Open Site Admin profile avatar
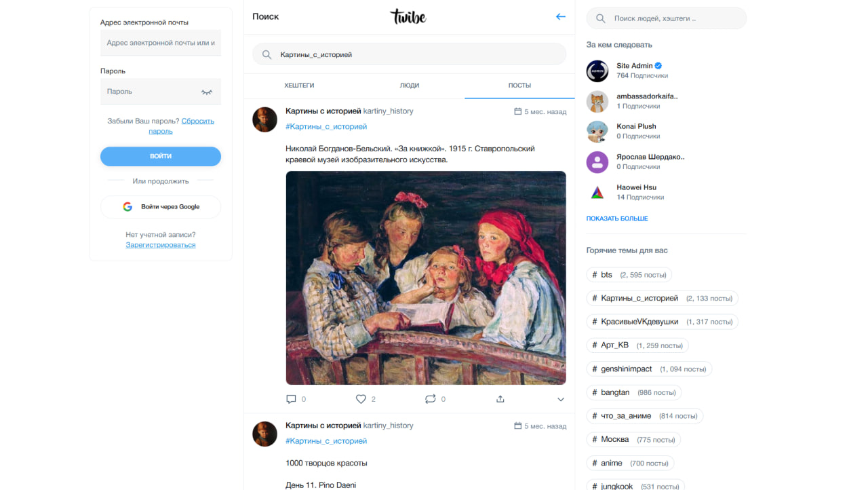 [597, 71]
